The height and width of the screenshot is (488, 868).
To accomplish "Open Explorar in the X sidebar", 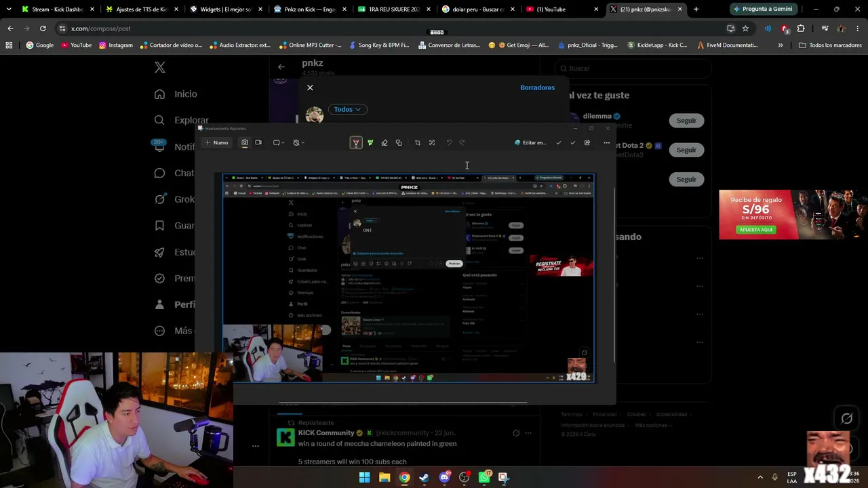I will click(x=181, y=120).
